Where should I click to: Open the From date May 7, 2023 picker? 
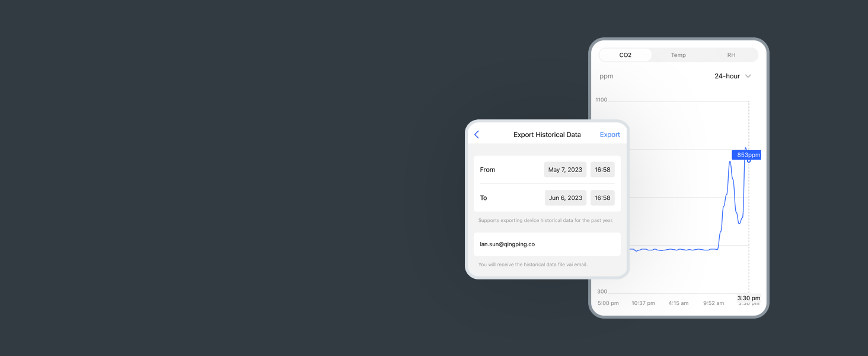[x=565, y=170]
